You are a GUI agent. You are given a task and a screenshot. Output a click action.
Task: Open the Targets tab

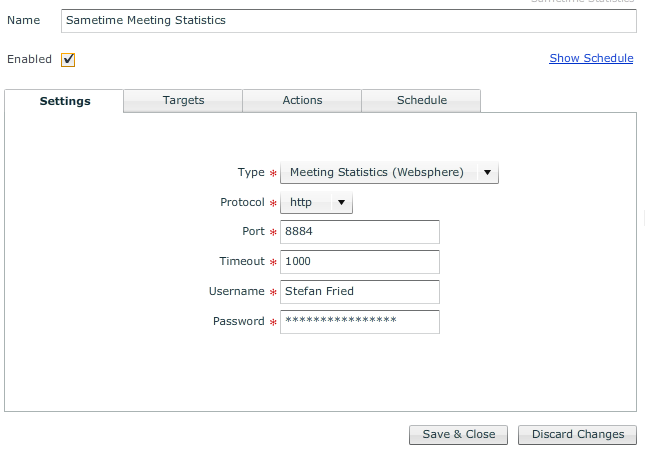(183, 100)
